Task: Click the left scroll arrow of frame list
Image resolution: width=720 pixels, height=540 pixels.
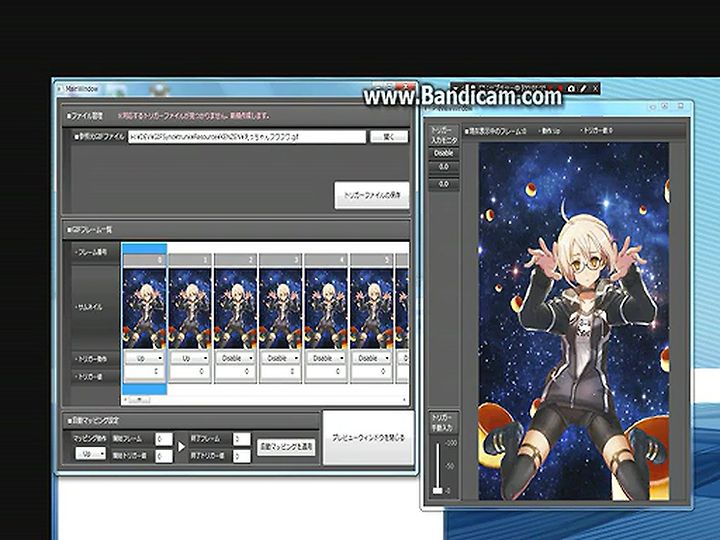Action: pyautogui.click(x=125, y=400)
